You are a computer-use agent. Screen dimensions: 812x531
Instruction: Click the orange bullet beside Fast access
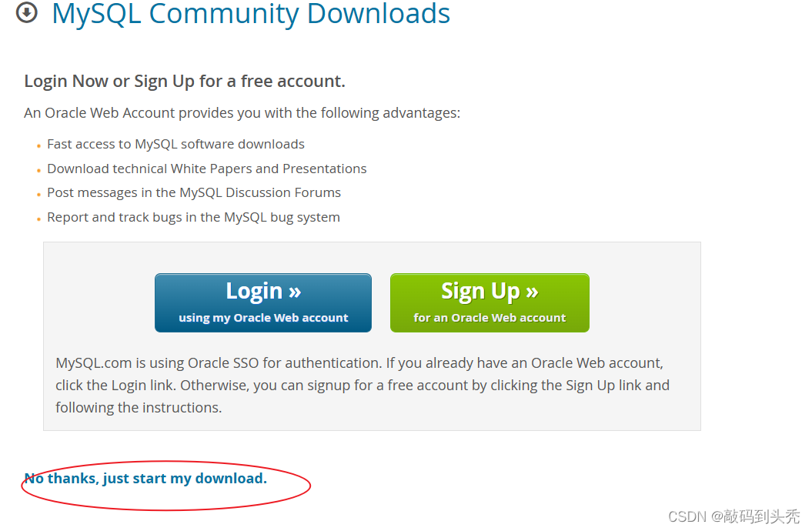pos(38,146)
